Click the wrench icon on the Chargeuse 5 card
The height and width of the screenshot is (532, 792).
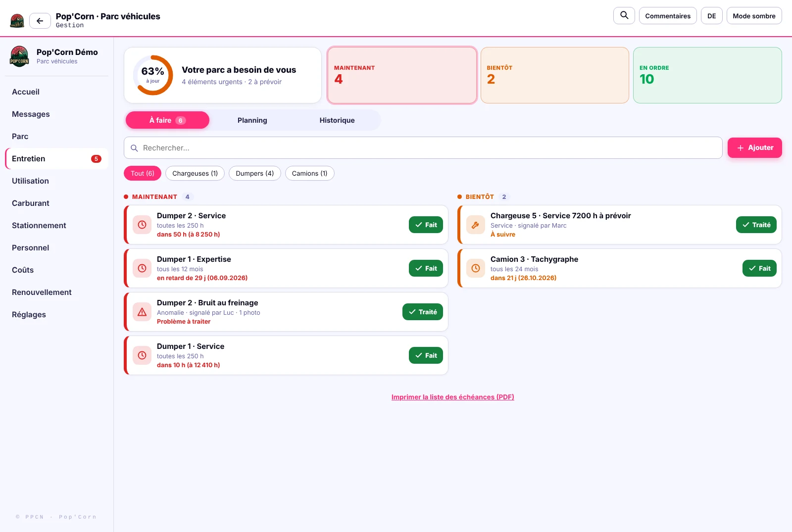pyautogui.click(x=476, y=225)
